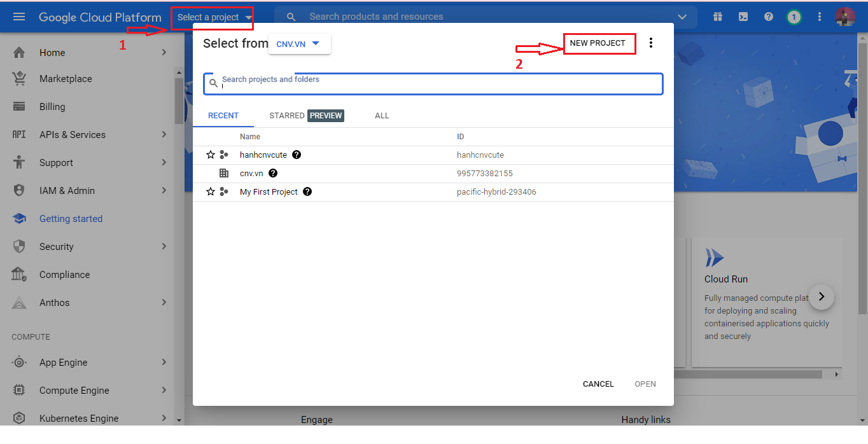The width and height of the screenshot is (868, 444).
Task: Click help icon next to cnv.vn
Action: [x=273, y=173]
